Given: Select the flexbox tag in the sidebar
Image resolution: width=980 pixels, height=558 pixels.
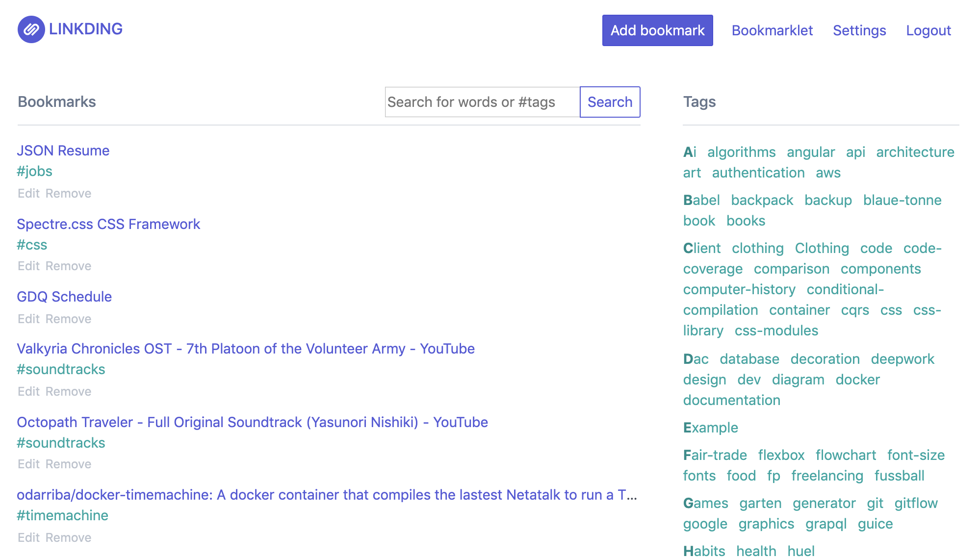Looking at the screenshot, I should 781,455.
